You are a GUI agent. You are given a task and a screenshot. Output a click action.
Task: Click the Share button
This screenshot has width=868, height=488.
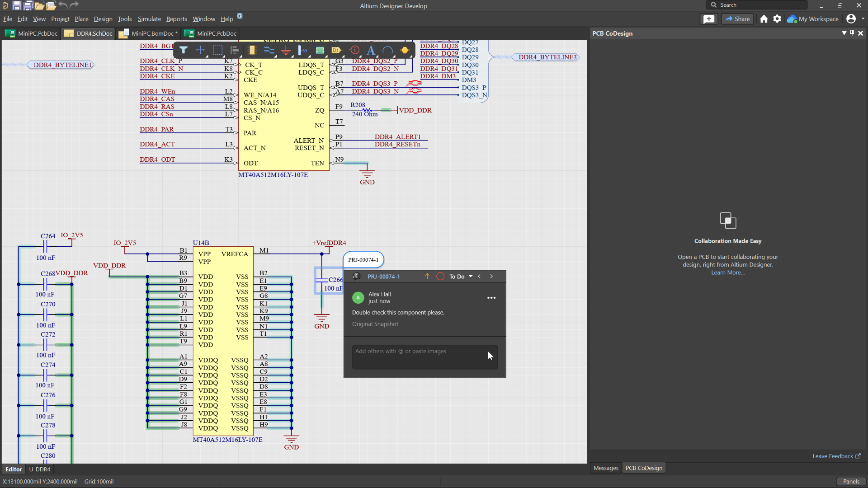(737, 19)
